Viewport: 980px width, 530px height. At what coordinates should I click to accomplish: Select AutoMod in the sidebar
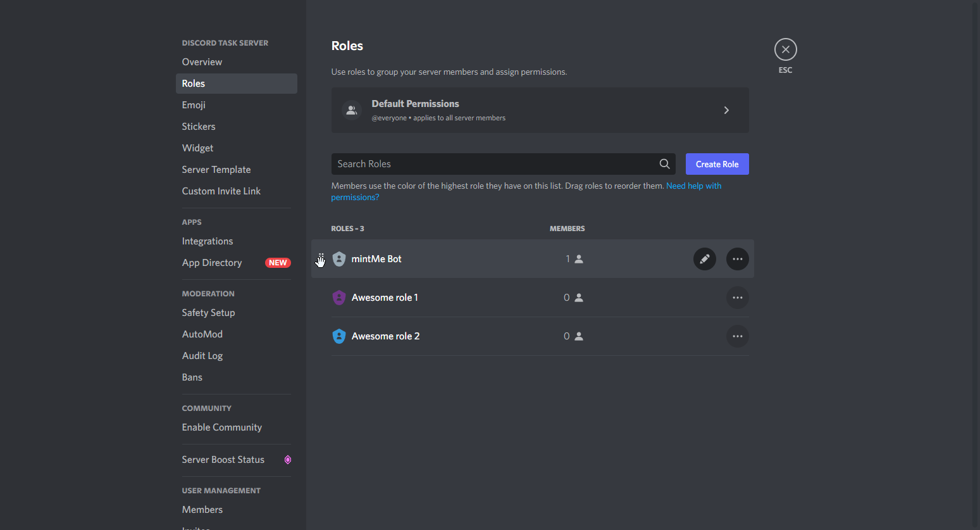(x=202, y=334)
